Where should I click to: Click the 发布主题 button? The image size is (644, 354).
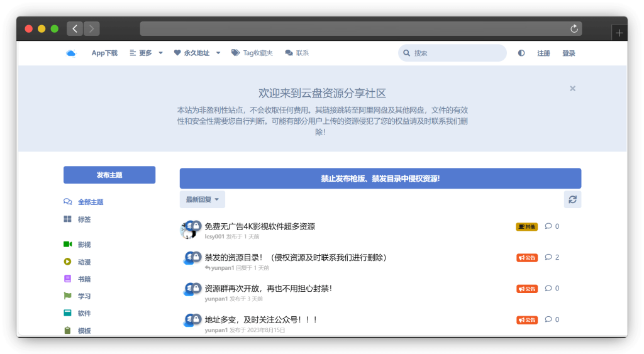[x=109, y=175]
